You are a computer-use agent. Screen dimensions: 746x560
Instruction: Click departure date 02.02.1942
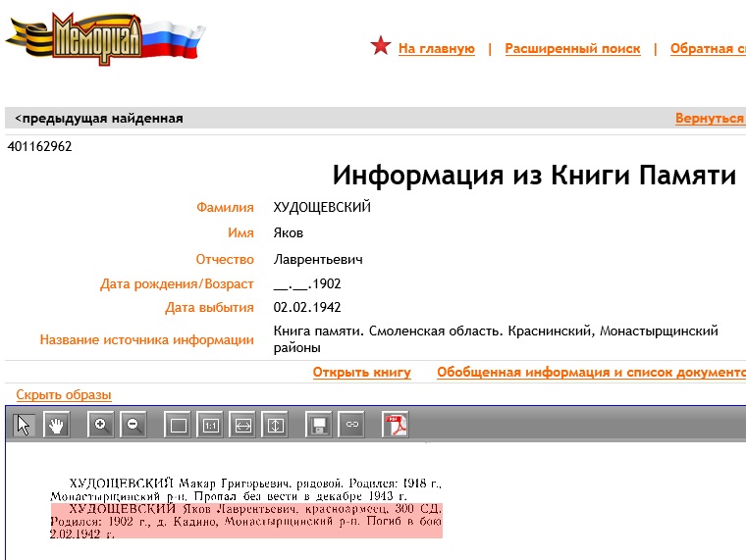(307, 308)
